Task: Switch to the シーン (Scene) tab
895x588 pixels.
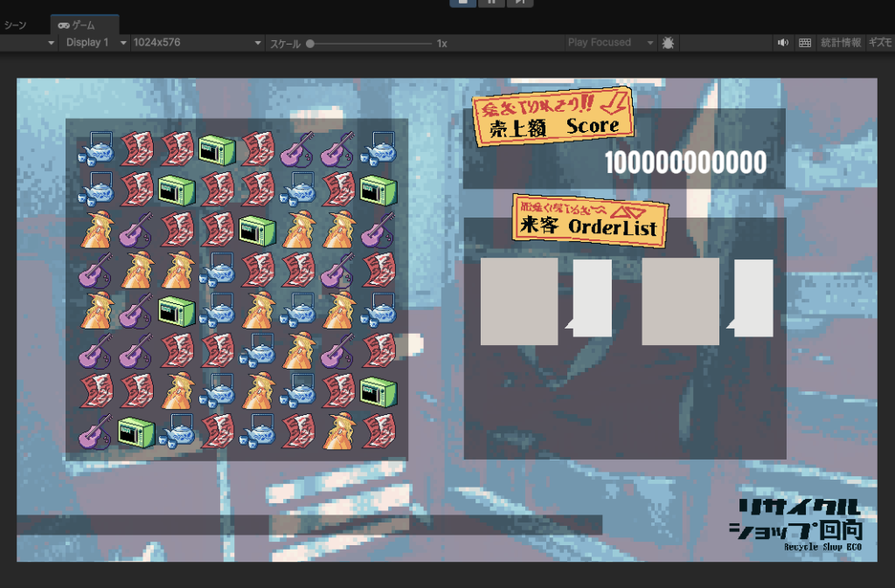Action: (x=16, y=25)
